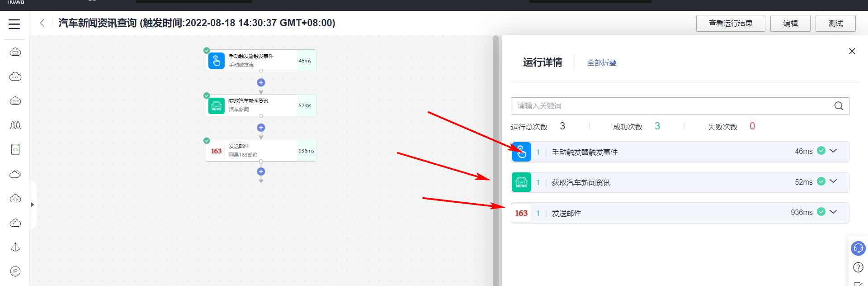Click the 发送邮件 label in run details
The height and width of the screenshot is (286, 868).
[566, 214]
